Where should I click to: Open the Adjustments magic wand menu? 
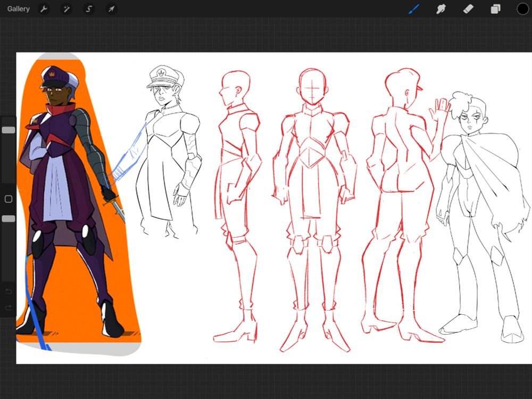pyautogui.click(x=66, y=9)
